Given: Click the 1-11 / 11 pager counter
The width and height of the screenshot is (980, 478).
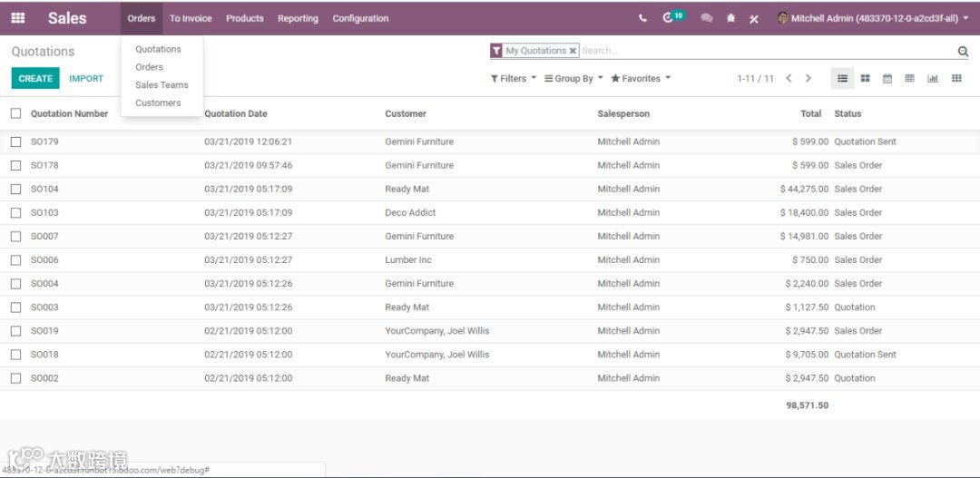Looking at the screenshot, I should (755, 79).
